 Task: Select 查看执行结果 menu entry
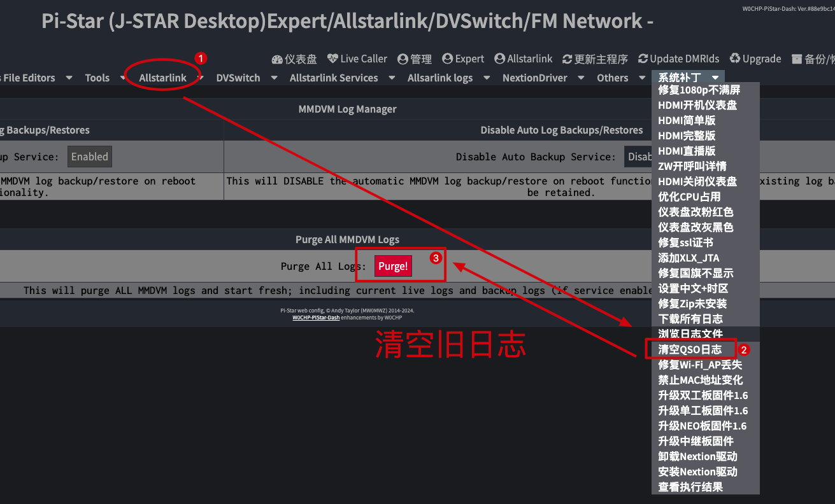click(x=690, y=487)
